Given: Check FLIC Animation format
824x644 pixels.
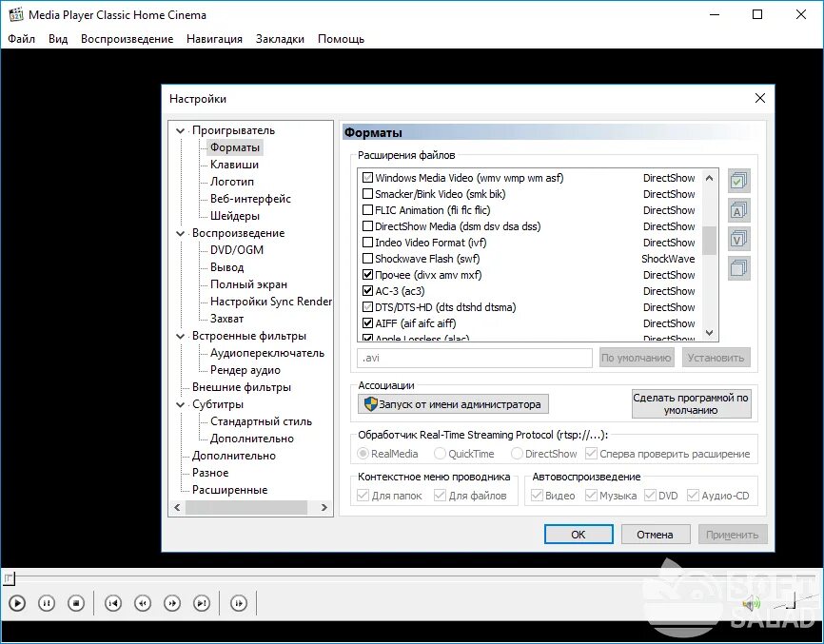Looking at the screenshot, I should (x=368, y=210).
